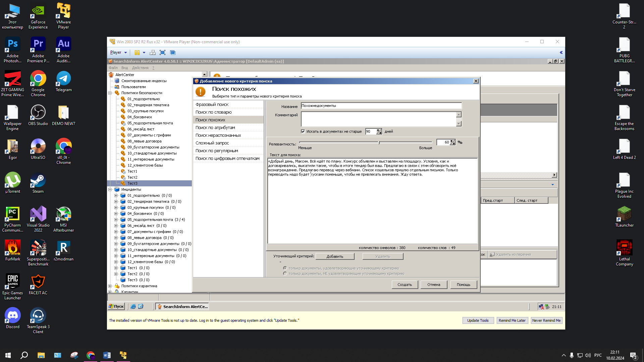Open TLauncher Minecraft desktop shortcut
The height and width of the screenshot is (362, 644).
coord(624,217)
